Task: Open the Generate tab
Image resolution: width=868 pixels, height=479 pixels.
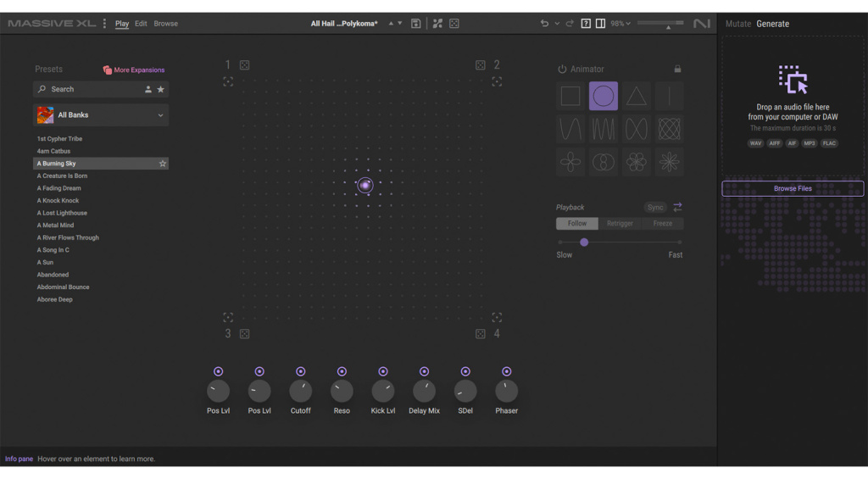Action: pyautogui.click(x=773, y=24)
